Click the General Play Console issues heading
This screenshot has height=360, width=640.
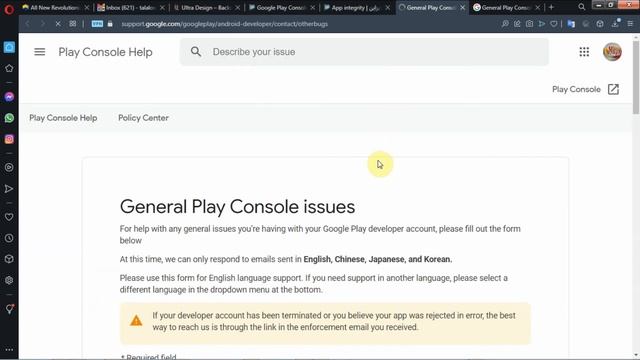(237, 207)
